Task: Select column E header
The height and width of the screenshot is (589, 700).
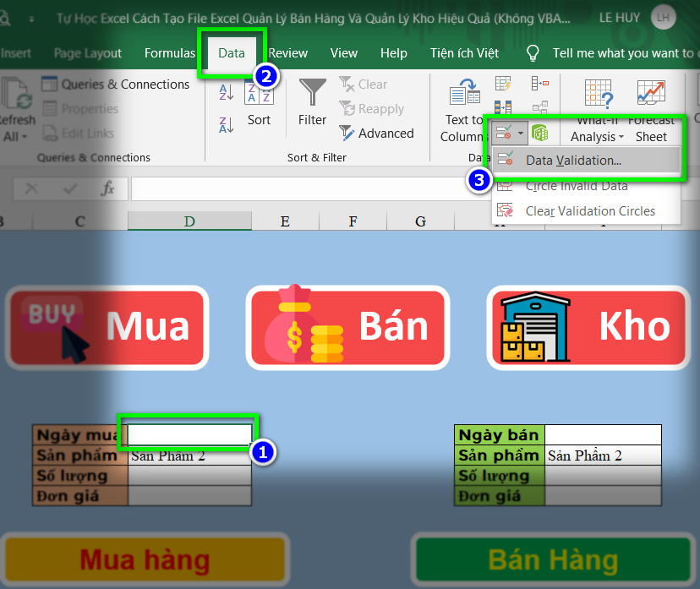Action: 285,221
